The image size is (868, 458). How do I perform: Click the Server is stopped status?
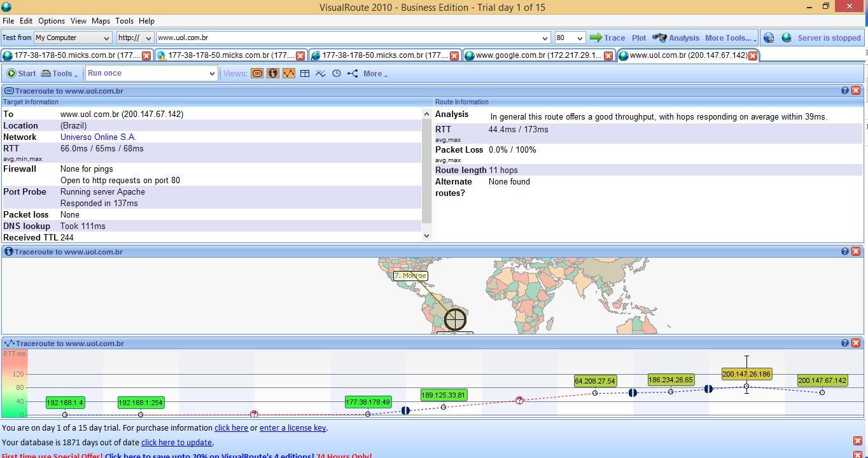coord(829,38)
